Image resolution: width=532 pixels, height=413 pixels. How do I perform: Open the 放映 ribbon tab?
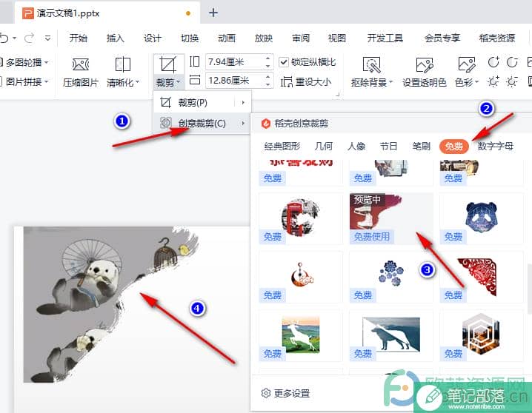point(264,38)
